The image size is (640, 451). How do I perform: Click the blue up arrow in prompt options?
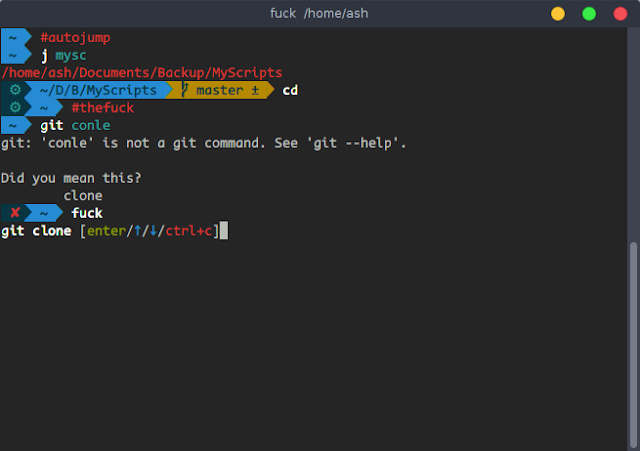138,231
